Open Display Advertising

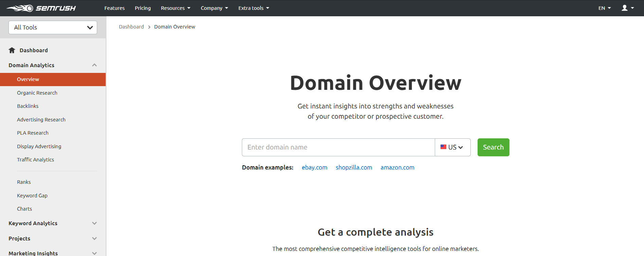coord(39,146)
